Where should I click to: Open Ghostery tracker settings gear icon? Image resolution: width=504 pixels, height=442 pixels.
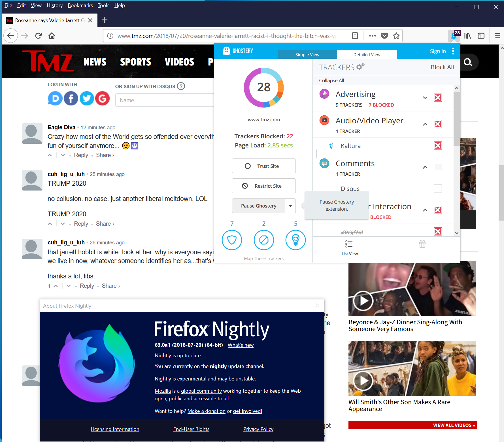point(361,67)
